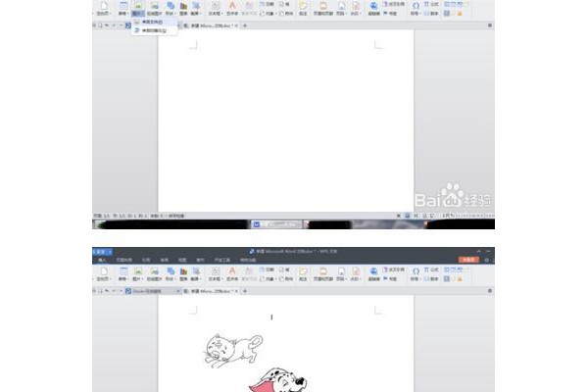Click the Page Number icon in lower window
Image resolution: width=588 pixels, height=392 pixels.
pyautogui.click(x=341, y=271)
